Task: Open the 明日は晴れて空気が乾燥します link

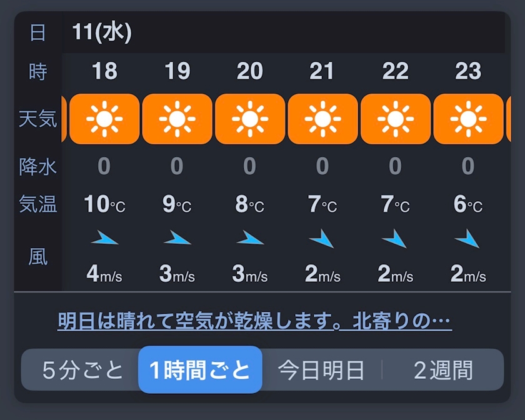Action: (254, 322)
